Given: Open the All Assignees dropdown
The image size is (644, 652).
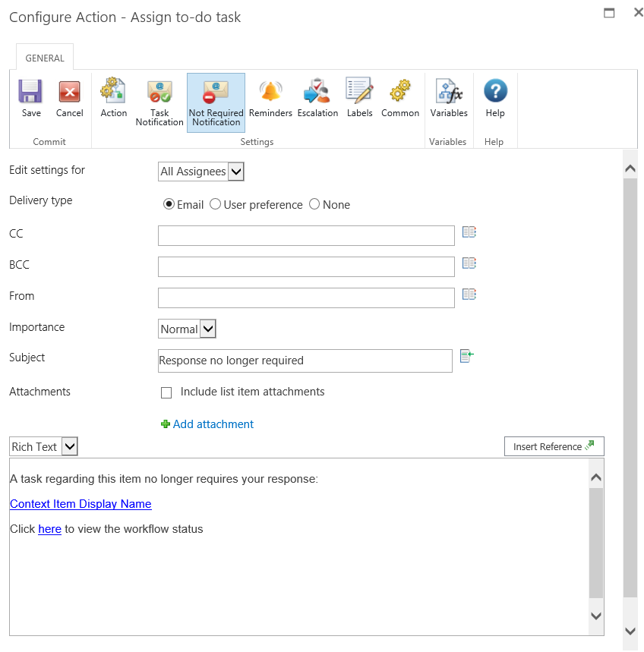Looking at the screenshot, I should [x=201, y=172].
